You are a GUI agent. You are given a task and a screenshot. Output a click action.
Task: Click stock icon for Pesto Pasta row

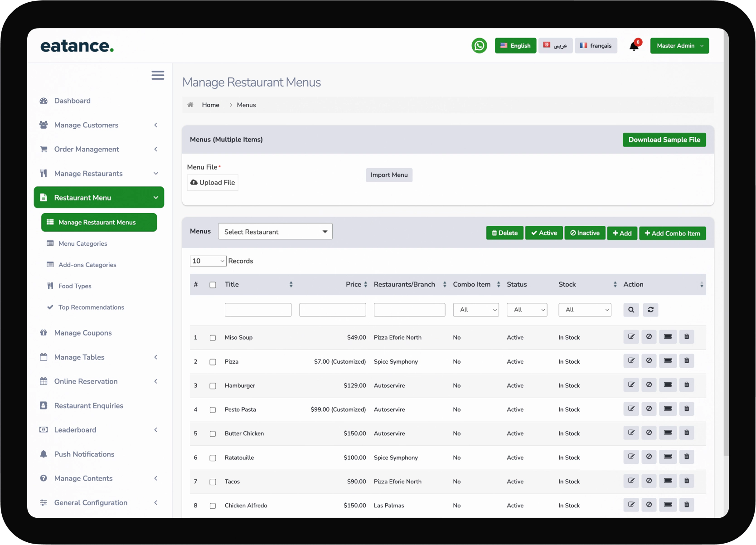pos(668,409)
